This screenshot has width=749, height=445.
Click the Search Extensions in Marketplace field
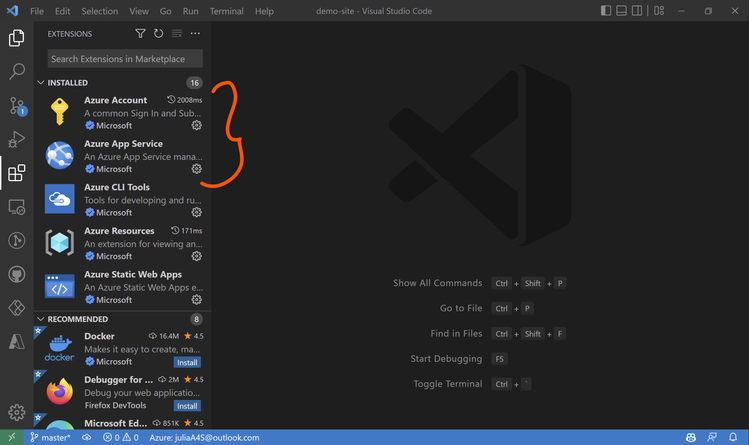point(125,59)
